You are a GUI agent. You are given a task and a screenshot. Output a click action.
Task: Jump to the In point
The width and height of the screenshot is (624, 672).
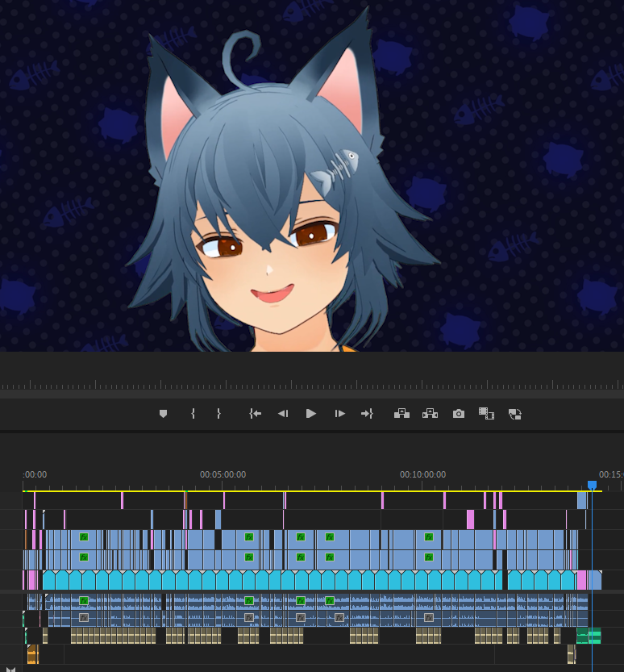click(256, 414)
